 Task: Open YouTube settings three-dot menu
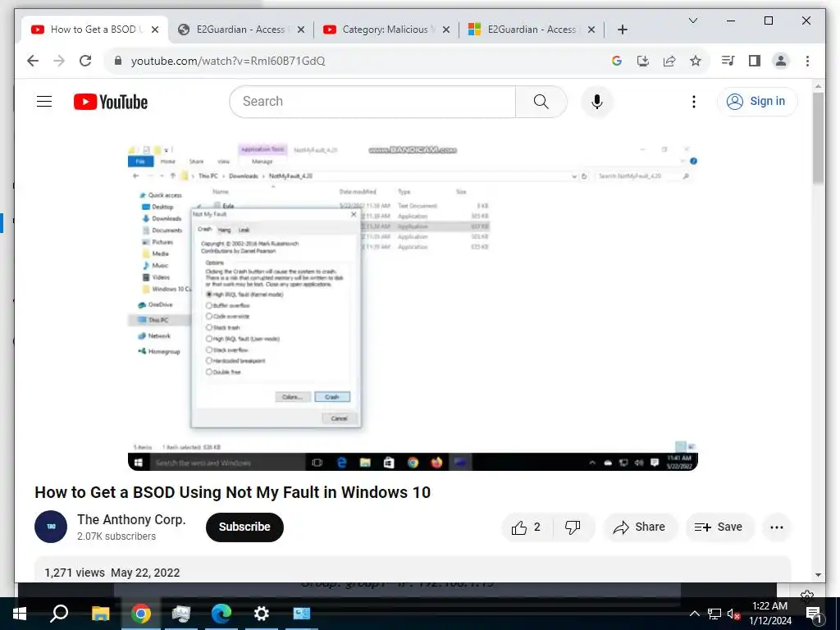(x=694, y=101)
